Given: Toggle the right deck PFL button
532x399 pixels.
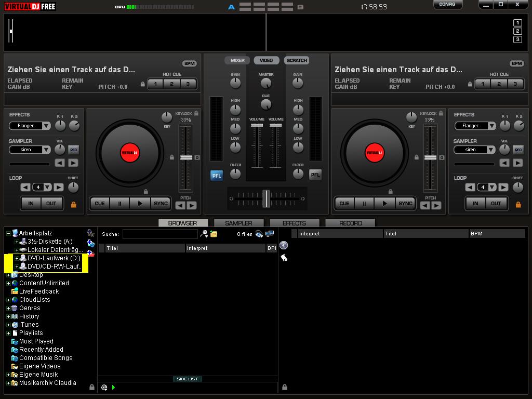Looking at the screenshot, I should [x=315, y=175].
